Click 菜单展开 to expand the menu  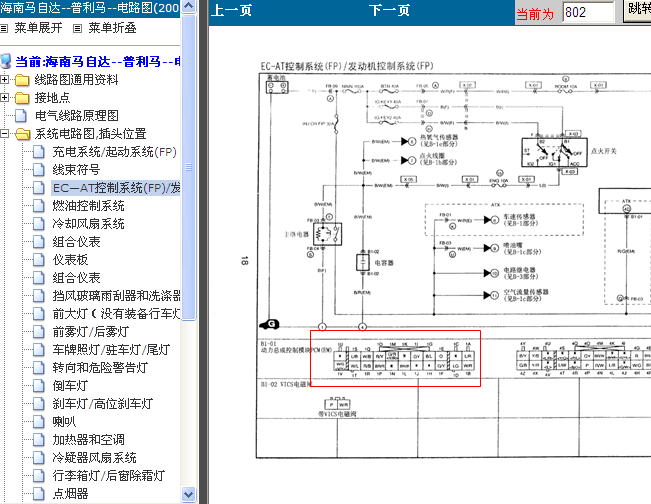pyautogui.click(x=38, y=28)
